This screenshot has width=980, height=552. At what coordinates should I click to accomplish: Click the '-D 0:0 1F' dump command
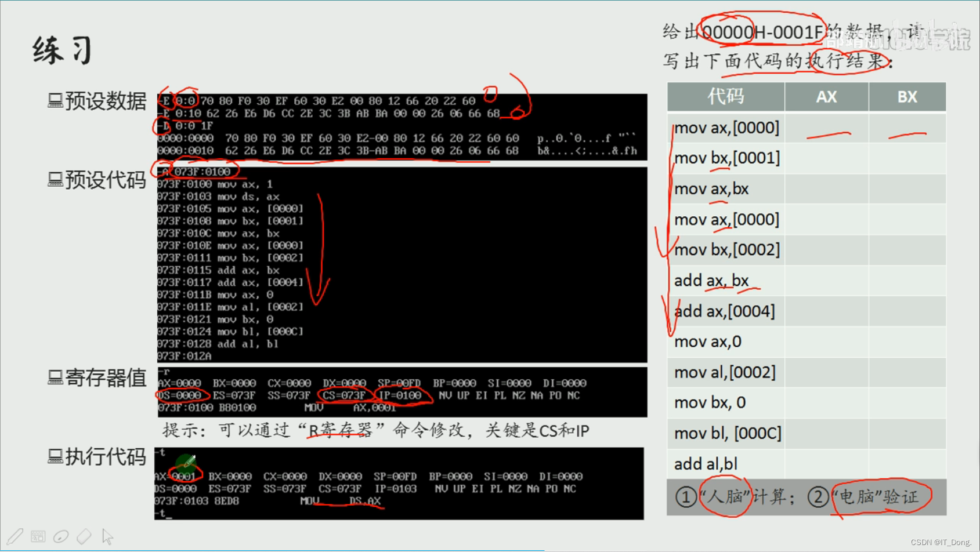[185, 126]
